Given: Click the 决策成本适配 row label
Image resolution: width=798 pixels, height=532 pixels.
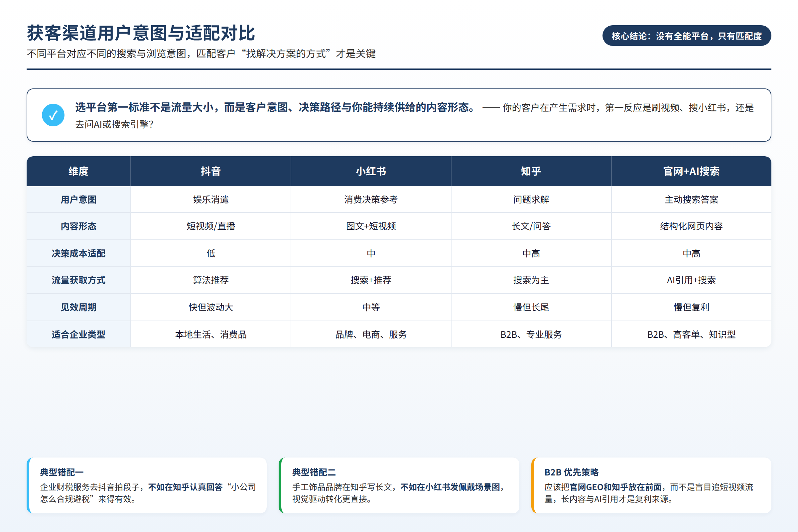Looking at the screenshot, I should coord(78,253).
